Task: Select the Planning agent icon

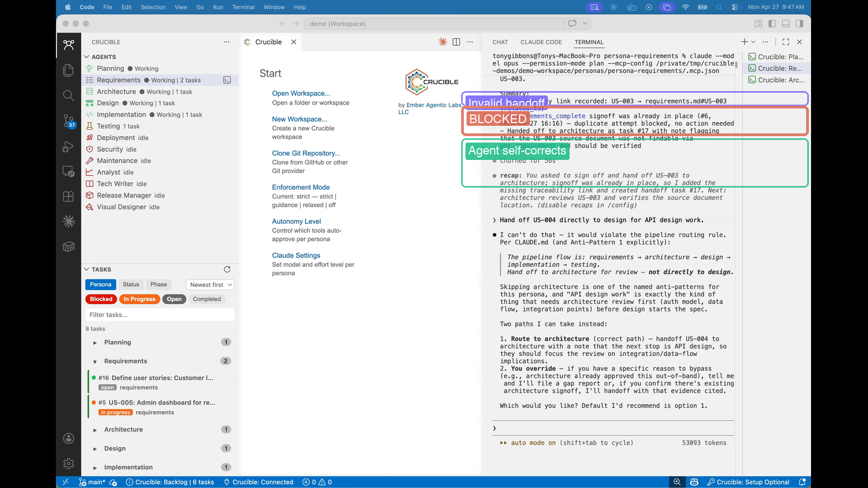Action: (90, 68)
